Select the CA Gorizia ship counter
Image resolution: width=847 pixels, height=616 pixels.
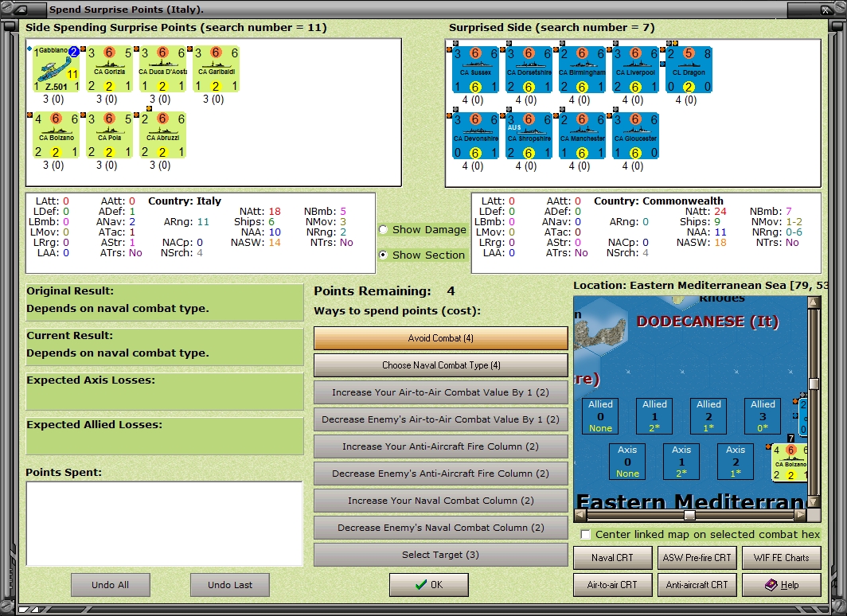(110, 68)
